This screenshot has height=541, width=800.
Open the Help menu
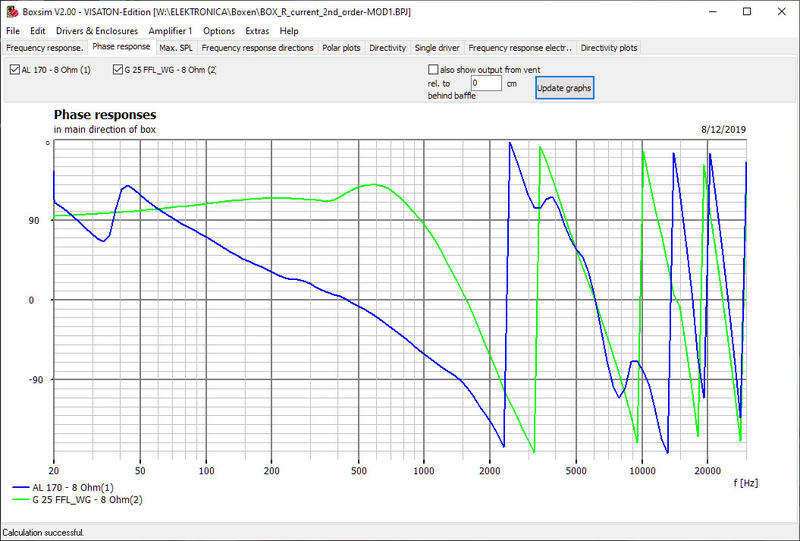[289, 31]
